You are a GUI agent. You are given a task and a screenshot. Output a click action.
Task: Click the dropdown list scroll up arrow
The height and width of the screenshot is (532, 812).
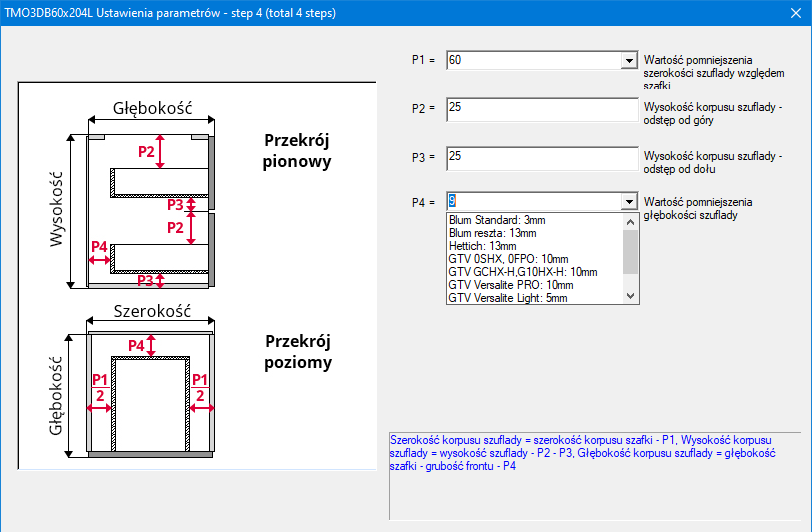630,220
